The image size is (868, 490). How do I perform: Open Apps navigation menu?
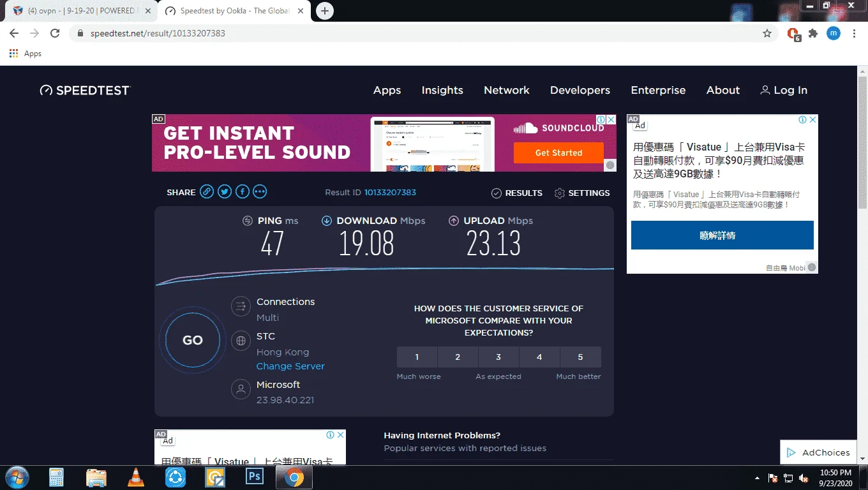[x=387, y=90]
